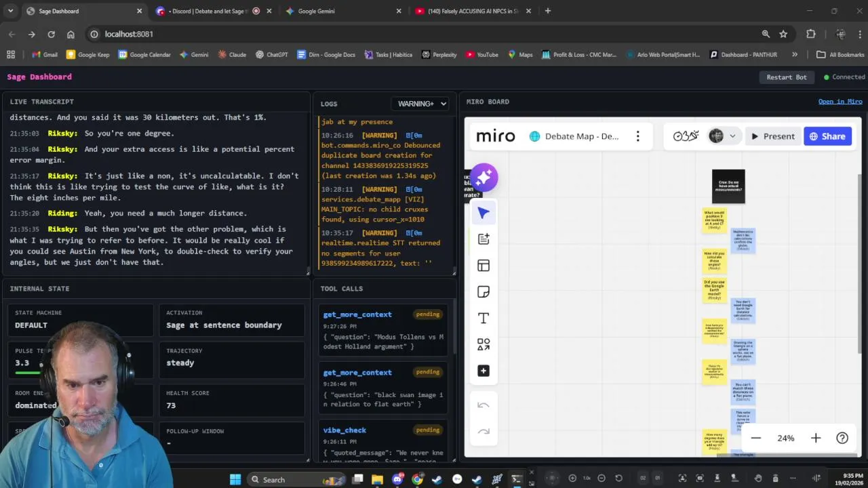Screen dimensions: 868x488
Task: Open Miro board options three-dot menu
Action: [637, 136]
